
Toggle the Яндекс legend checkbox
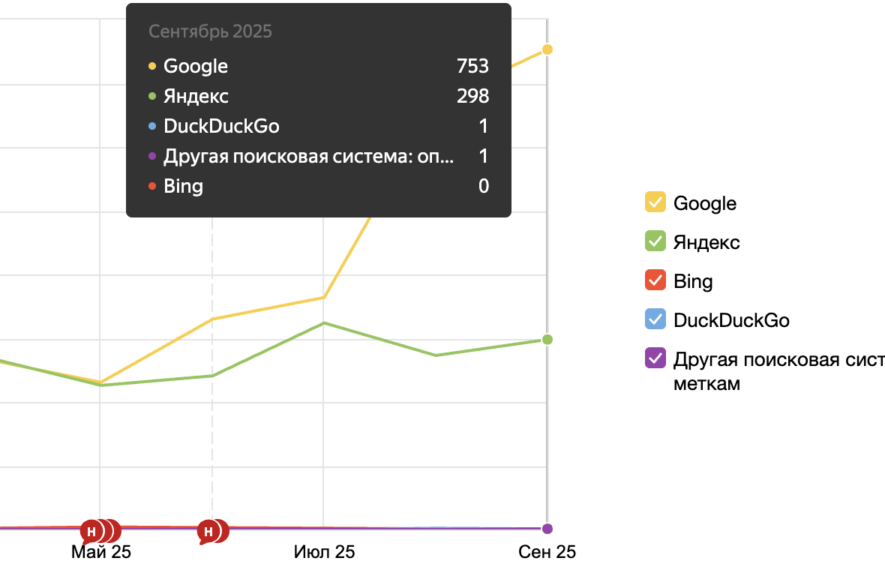655,241
